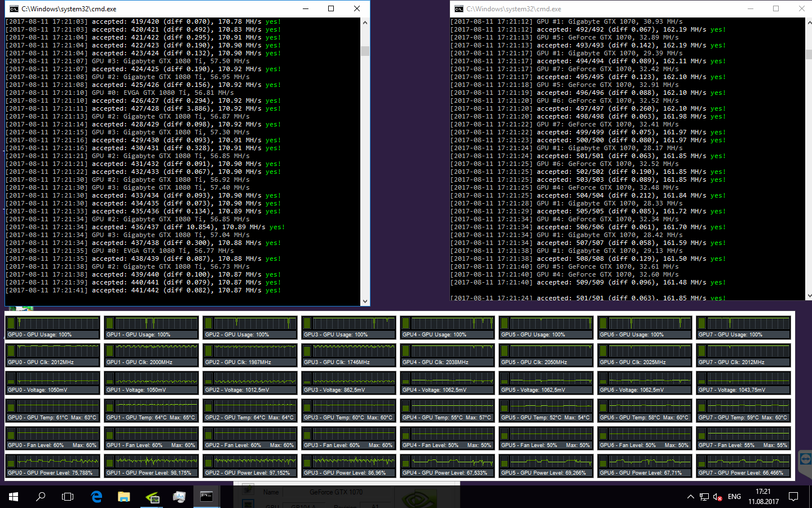The width and height of the screenshot is (812, 508).
Task: Click the 'GPU6 - GPU Usage: 100%' label
Action: (x=632, y=335)
